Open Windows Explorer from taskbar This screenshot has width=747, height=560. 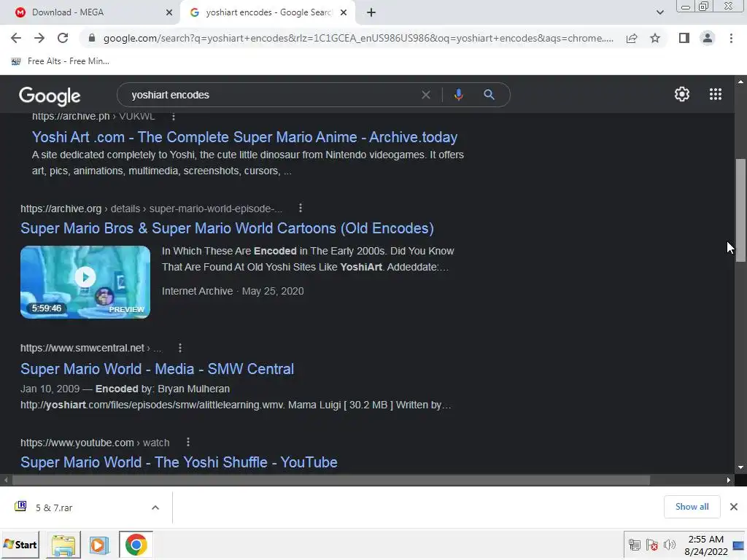click(63, 545)
